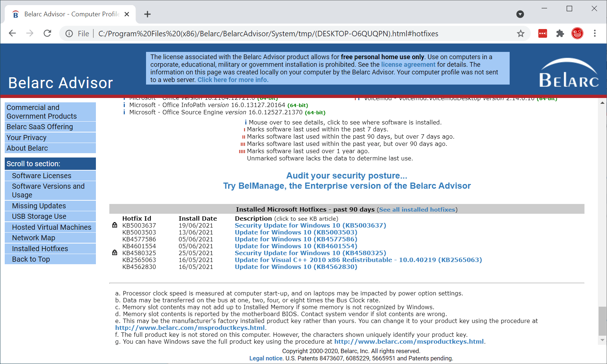Image resolution: width=607 pixels, height=364 pixels.
Task: Click the Legal notice link in footer
Action: 266,358
